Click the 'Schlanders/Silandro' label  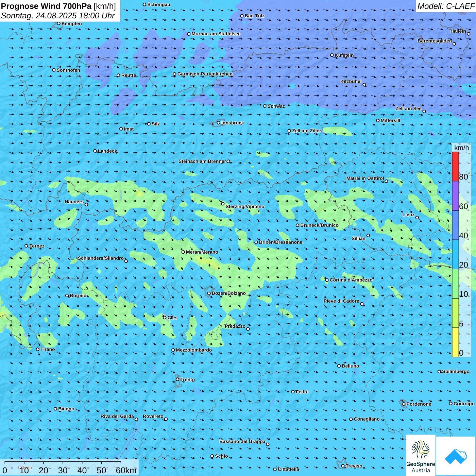click(x=101, y=258)
